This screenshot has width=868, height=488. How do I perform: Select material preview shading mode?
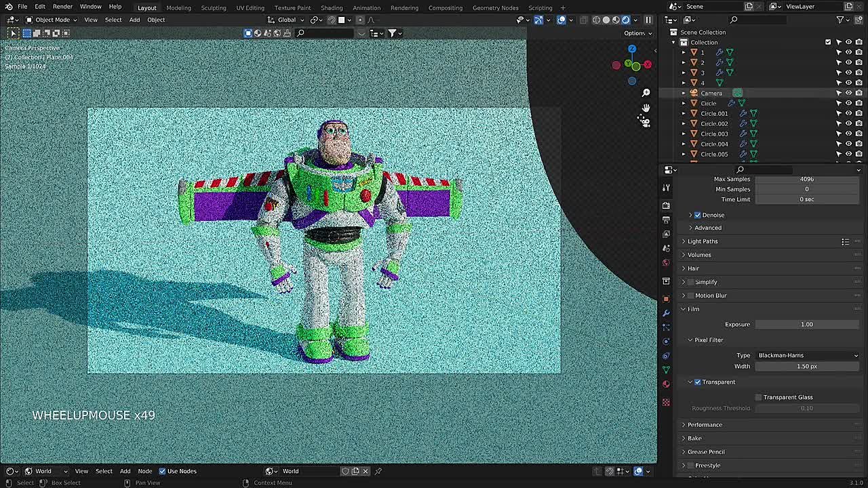(616, 20)
